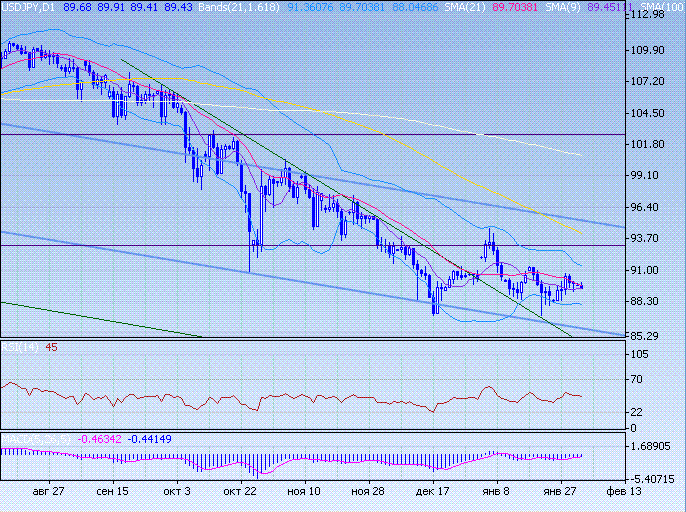
Task: Click the 109.90 price level on axis
Action: [x=650, y=50]
